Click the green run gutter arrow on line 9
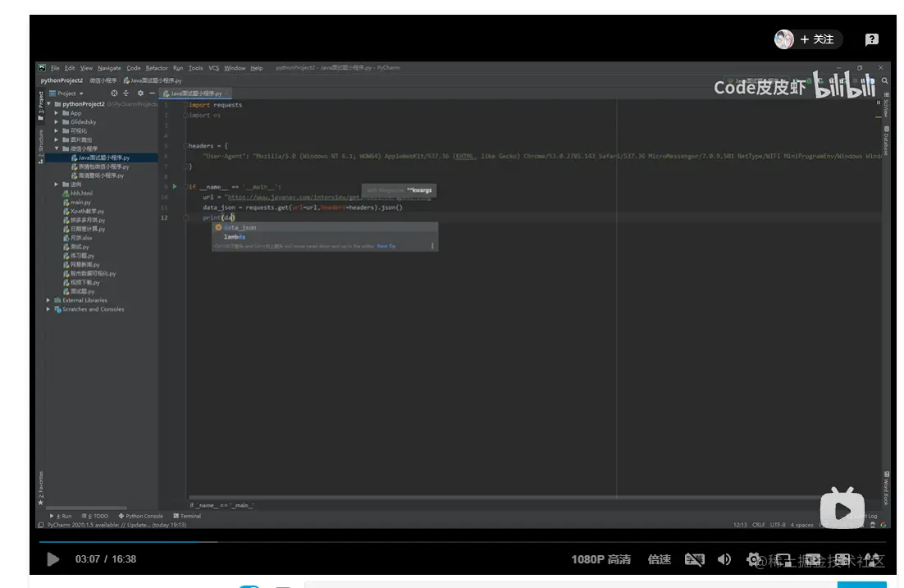 tap(175, 186)
